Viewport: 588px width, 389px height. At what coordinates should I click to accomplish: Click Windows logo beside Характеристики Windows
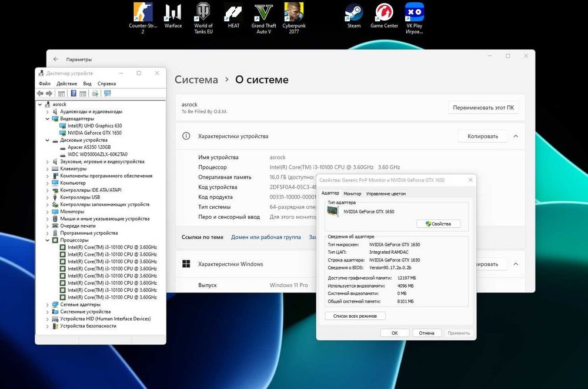[x=186, y=264]
